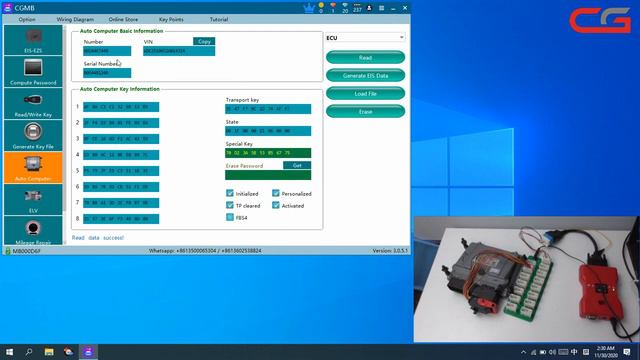The image size is (640, 360).
Task: Select the Auto Computer sidebar tool
Action: coord(33,167)
